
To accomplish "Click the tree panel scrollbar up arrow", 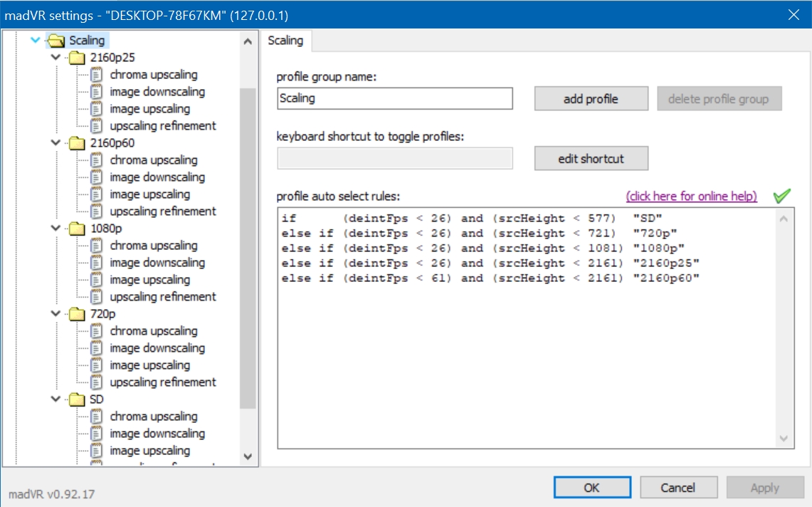I will [x=248, y=41].
